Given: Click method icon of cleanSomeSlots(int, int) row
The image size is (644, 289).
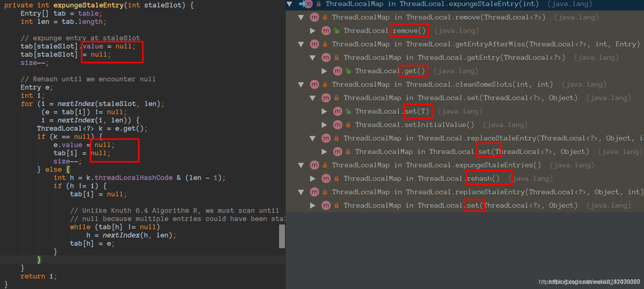Looking at the screenshot, I should (315, 84).
